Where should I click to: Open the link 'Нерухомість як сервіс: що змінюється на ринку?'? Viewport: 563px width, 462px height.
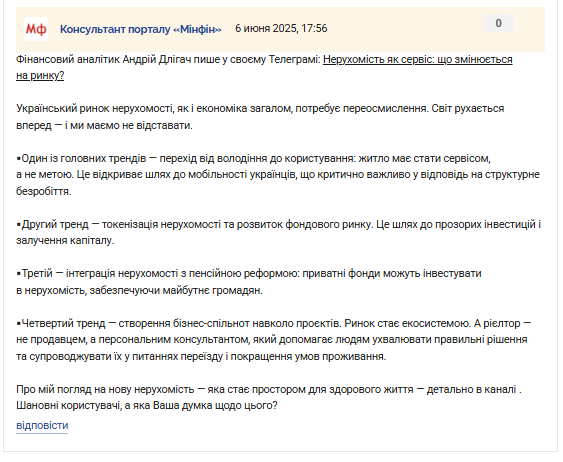point(417,59)
